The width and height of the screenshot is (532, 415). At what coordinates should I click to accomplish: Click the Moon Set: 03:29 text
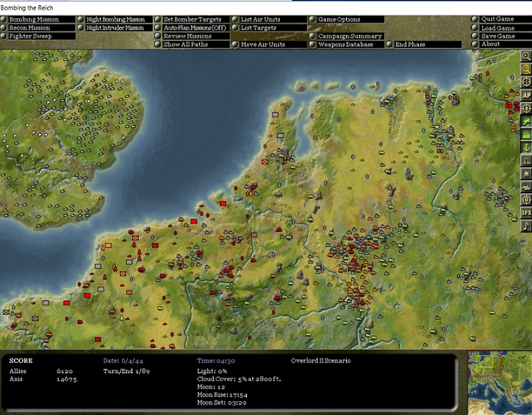pos(222,403)
